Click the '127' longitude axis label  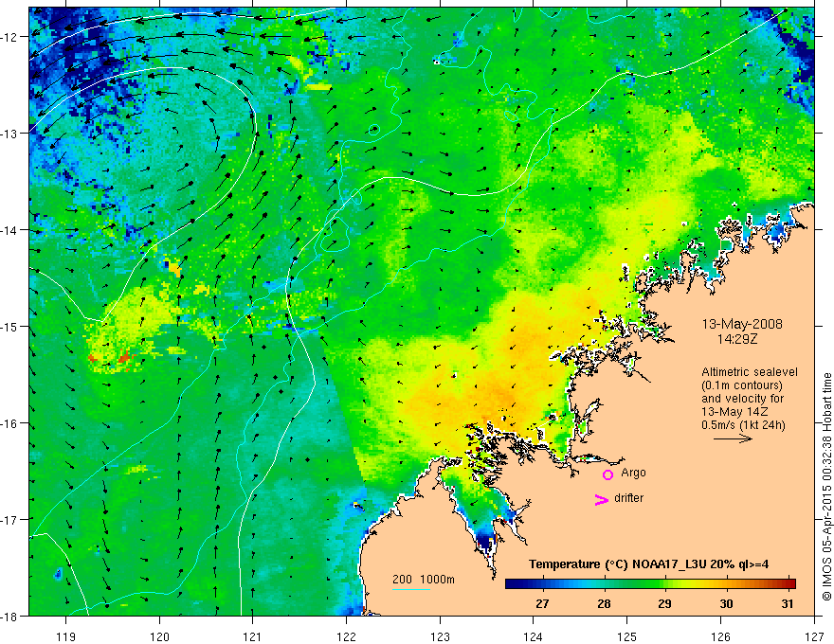click(814, 636)
